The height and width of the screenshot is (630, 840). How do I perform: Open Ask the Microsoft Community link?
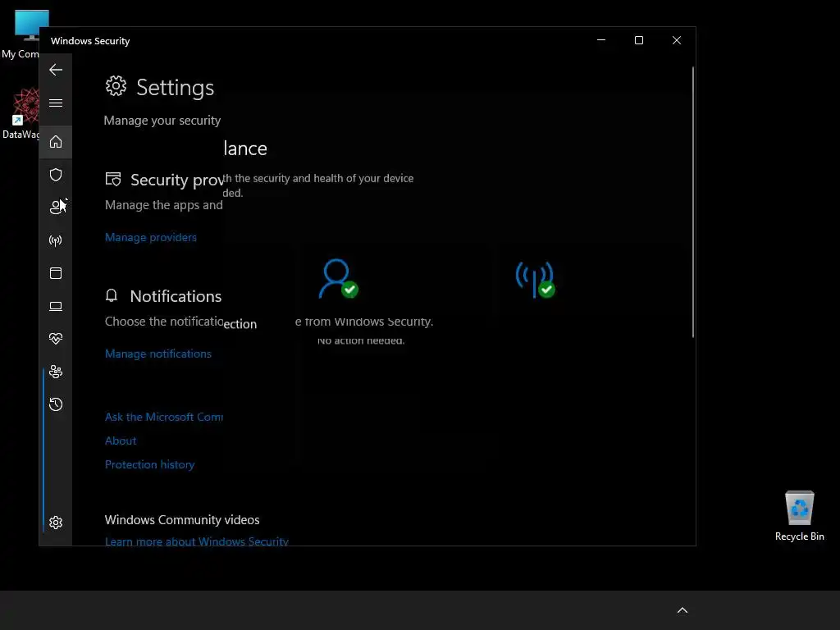click(164, 417)
